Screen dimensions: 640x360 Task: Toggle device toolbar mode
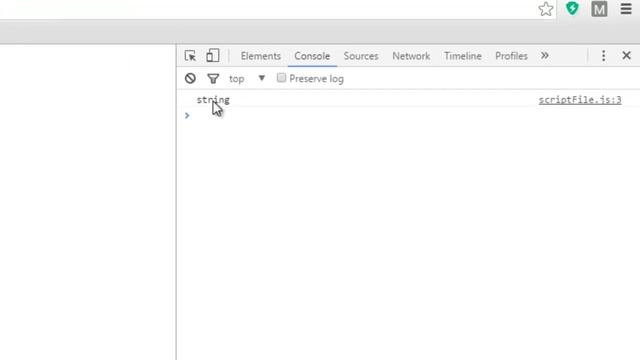point(212,56)
